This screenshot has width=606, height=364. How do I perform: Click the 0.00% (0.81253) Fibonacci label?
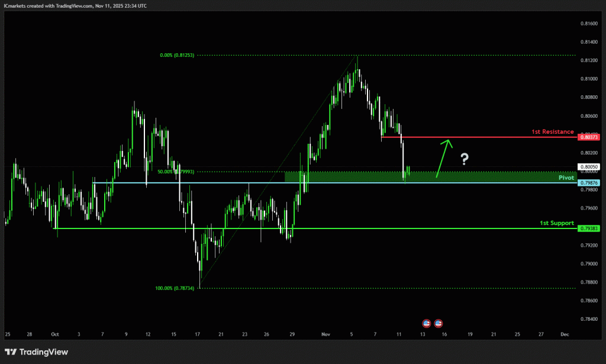(178, 55)
